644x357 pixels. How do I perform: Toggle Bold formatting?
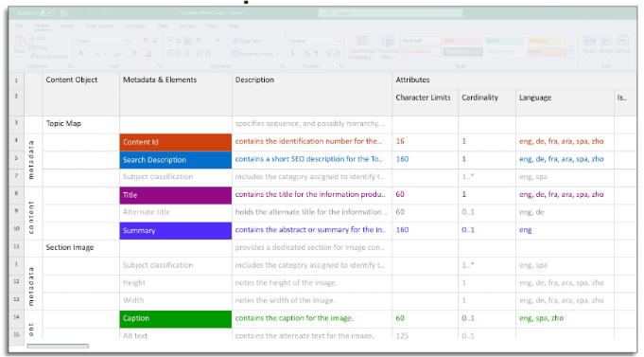click(x=81, y=53)
